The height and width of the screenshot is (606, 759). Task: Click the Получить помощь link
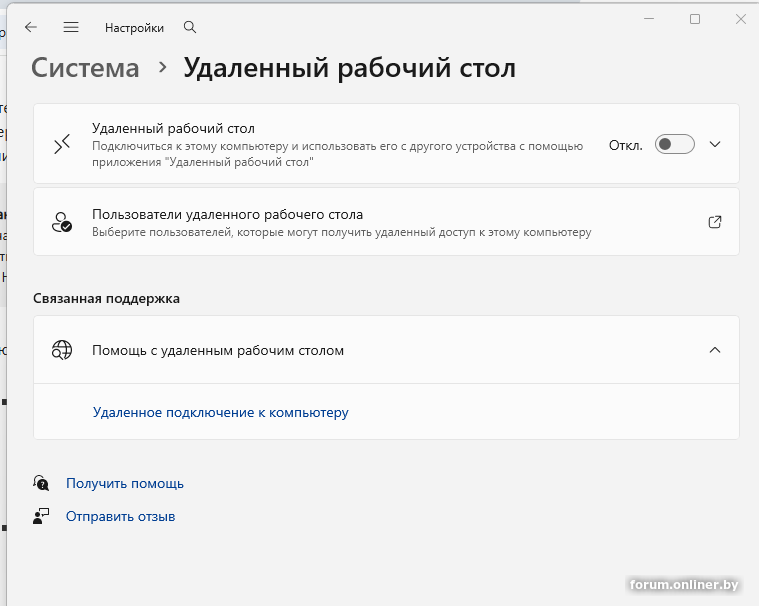(125, 483)
